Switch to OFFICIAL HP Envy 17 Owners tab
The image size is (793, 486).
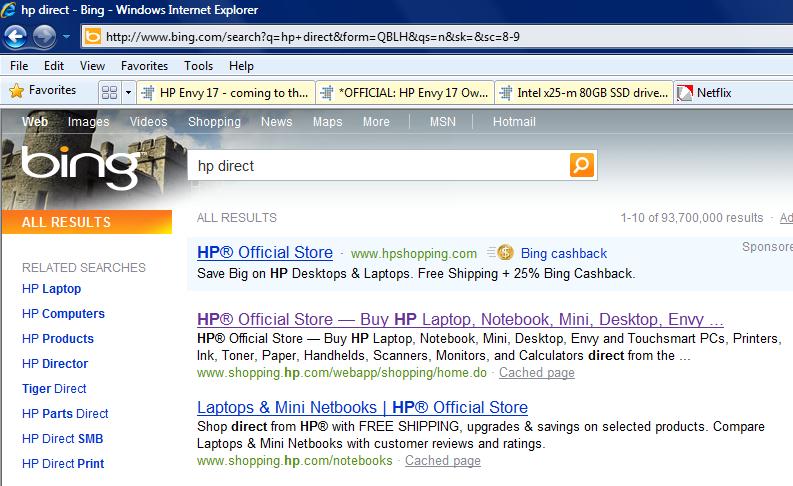[405, 93]
